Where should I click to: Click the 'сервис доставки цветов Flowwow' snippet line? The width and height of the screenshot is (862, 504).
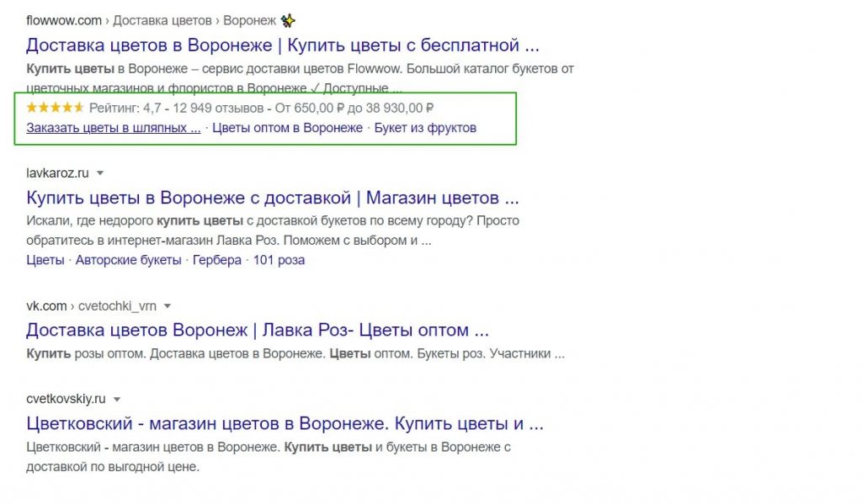(300, 69)
